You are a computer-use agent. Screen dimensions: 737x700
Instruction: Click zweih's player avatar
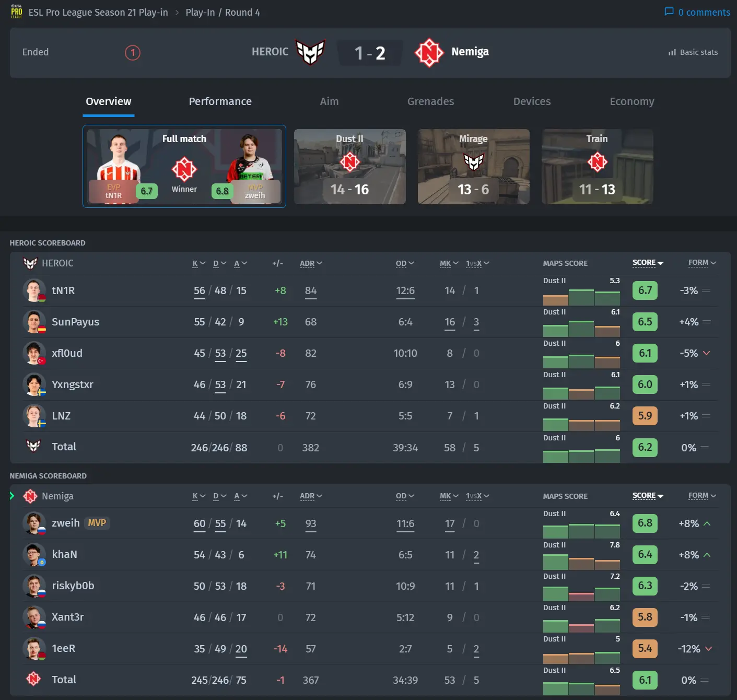coord(34,523)
